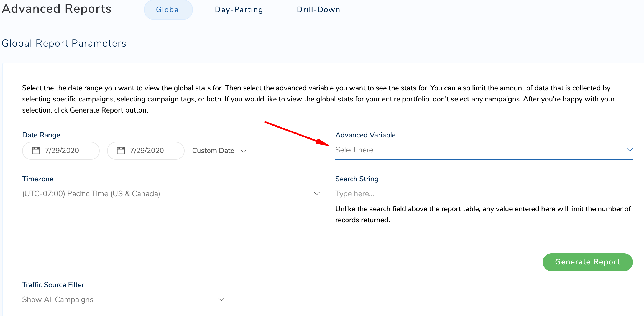
Task: Open the Day-Parting tab
Action: pyautogui.click(x=239, y=10)
